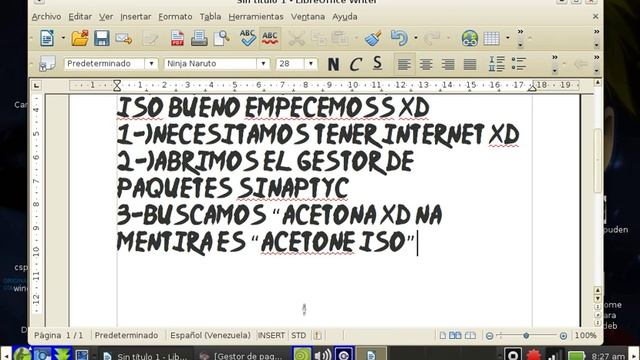Open the Page Preview icon
640x360 pixels.
click(222, 38)
